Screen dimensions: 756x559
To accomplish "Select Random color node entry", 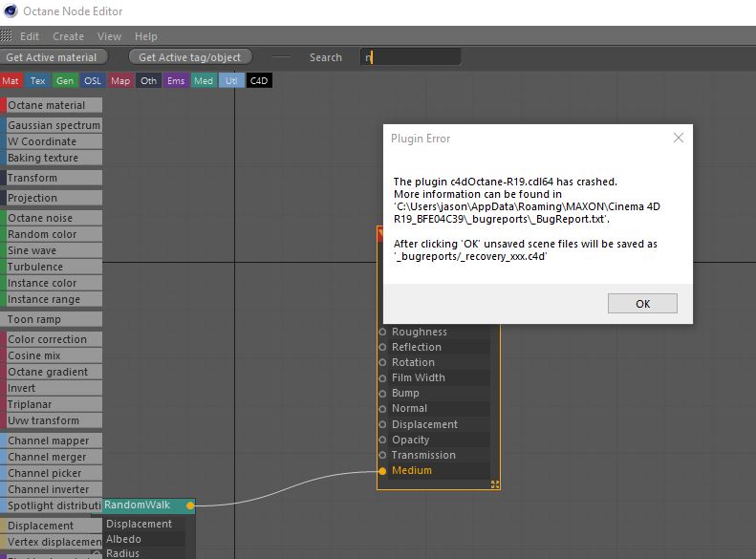I will tap(51, 234).
